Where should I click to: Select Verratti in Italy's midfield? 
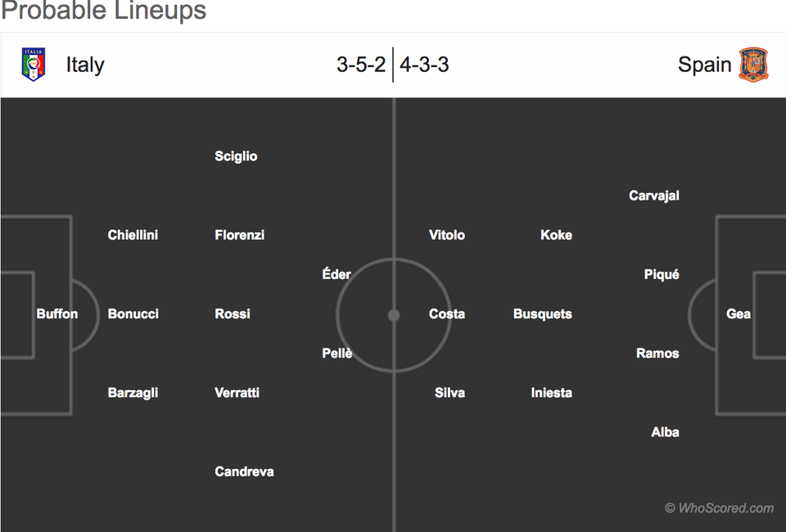[x=237, y=393]
